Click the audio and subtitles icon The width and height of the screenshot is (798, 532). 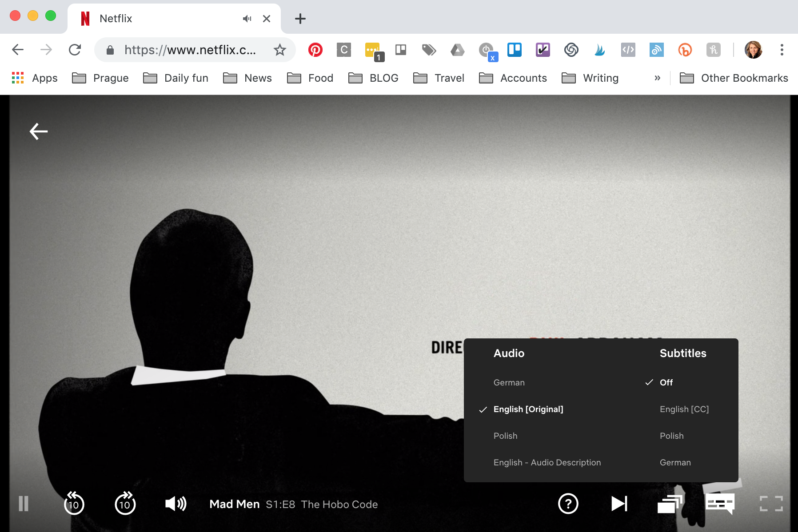pos(720,504)
